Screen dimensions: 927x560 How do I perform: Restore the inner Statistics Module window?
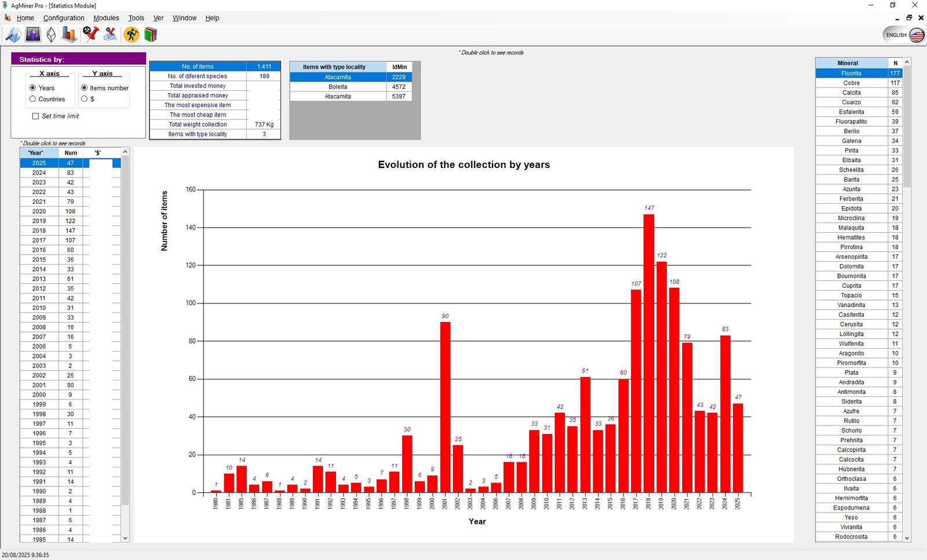(909, 18)
